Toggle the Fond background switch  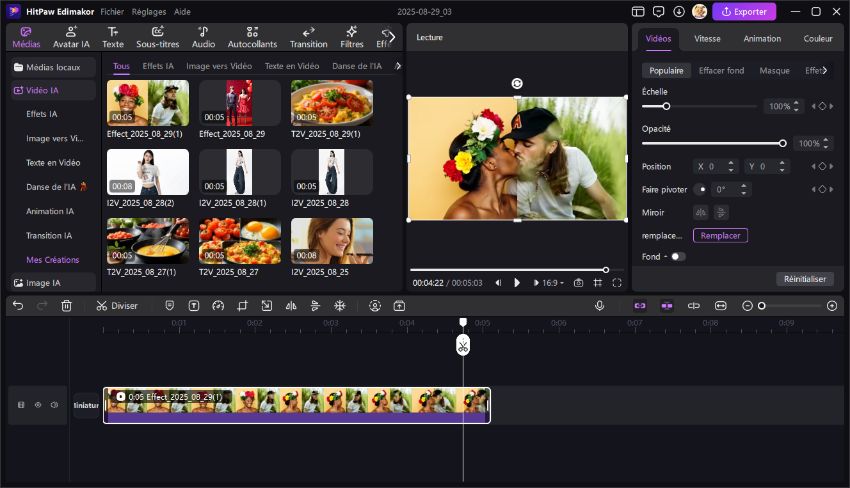point(678,256)
